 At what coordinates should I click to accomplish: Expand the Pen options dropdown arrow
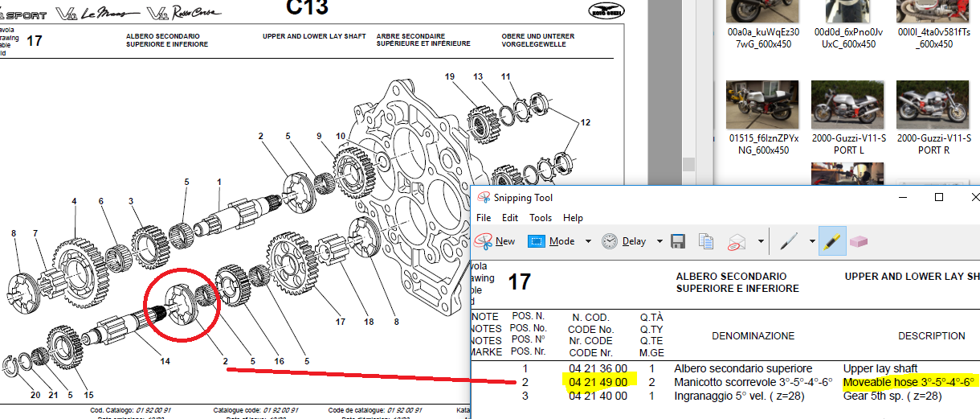coord(811,241)
